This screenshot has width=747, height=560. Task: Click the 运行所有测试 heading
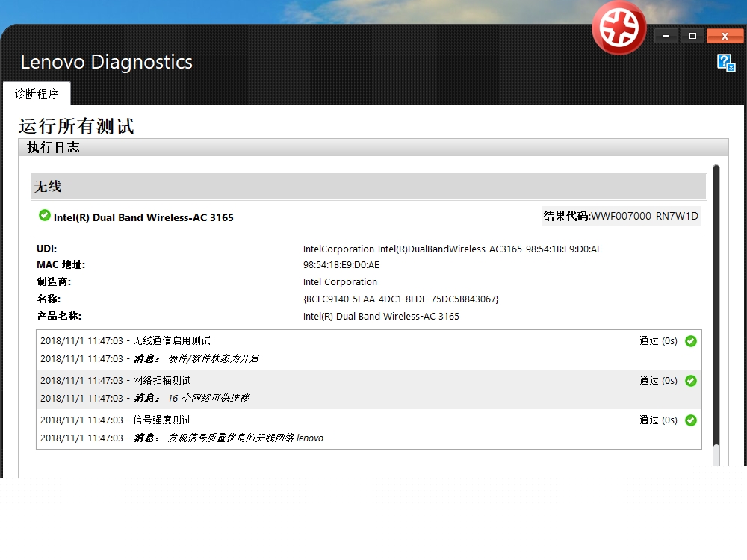(x=76, y=126)
